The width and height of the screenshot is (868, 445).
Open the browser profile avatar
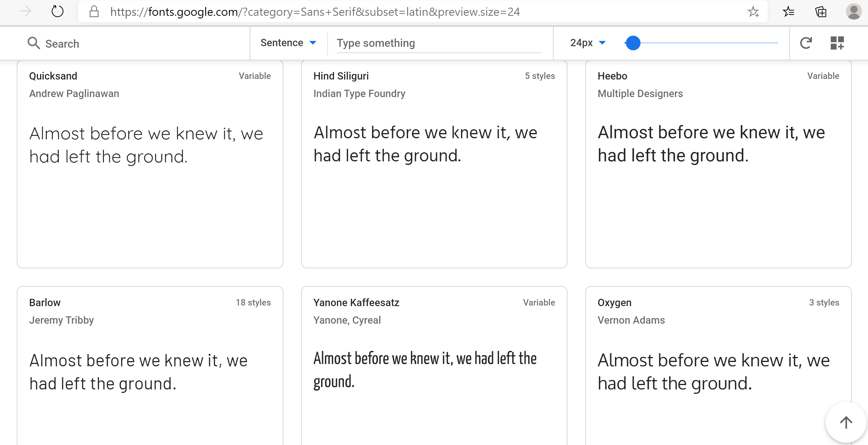click(x=853, y=11)
